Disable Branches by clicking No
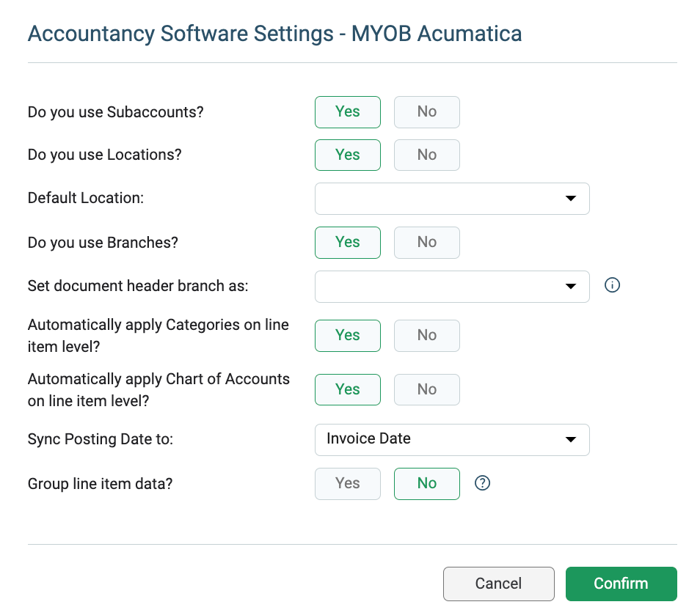 [426, 242]
